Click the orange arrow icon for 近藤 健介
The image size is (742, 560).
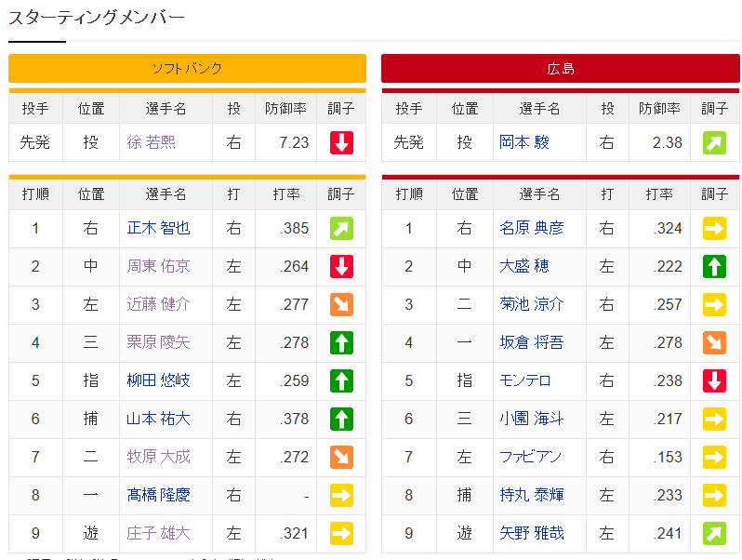(341, 304)
